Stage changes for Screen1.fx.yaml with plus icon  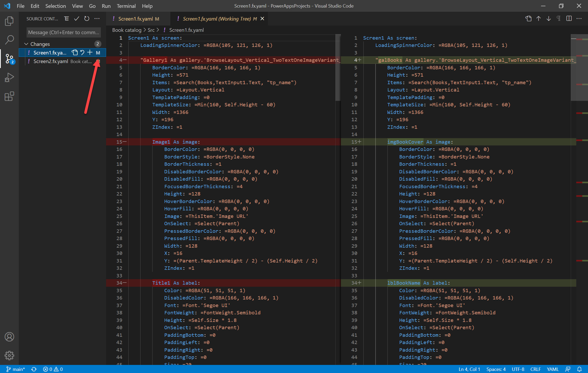pyautogui.click(x=90, y=52)
